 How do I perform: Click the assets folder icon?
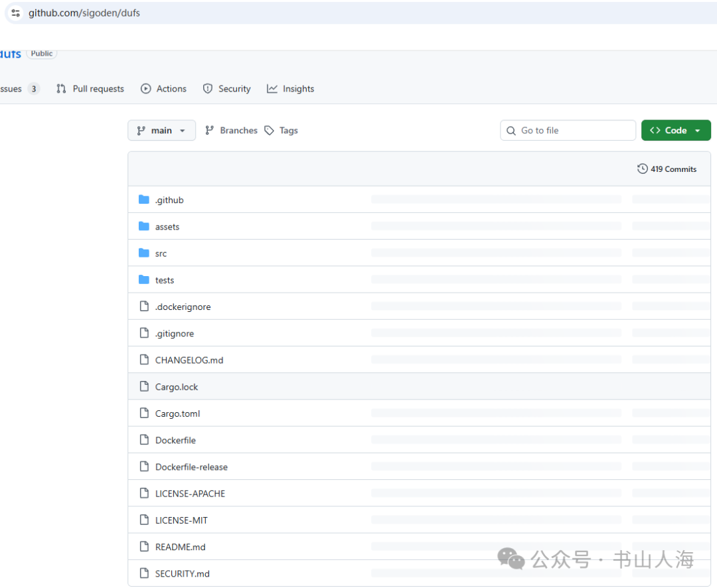144,226
